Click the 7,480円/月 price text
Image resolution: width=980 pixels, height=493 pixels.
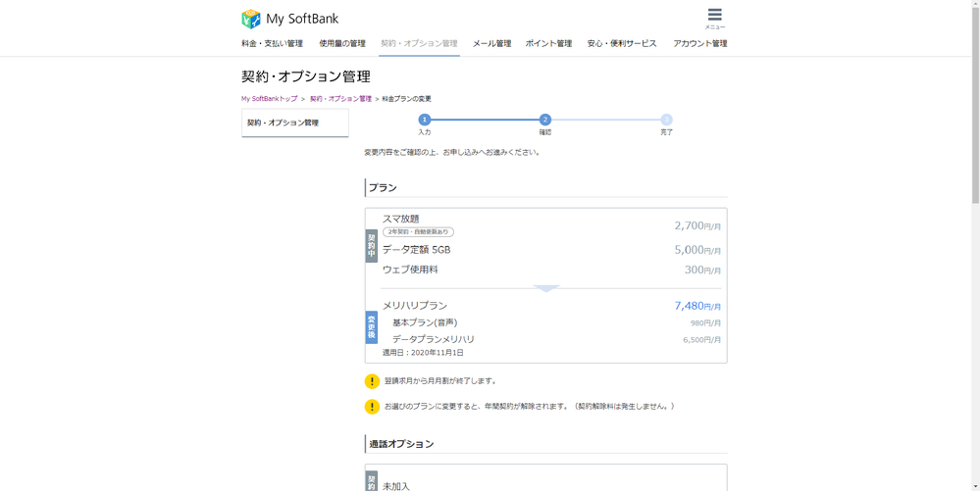[x=697, y=306]
